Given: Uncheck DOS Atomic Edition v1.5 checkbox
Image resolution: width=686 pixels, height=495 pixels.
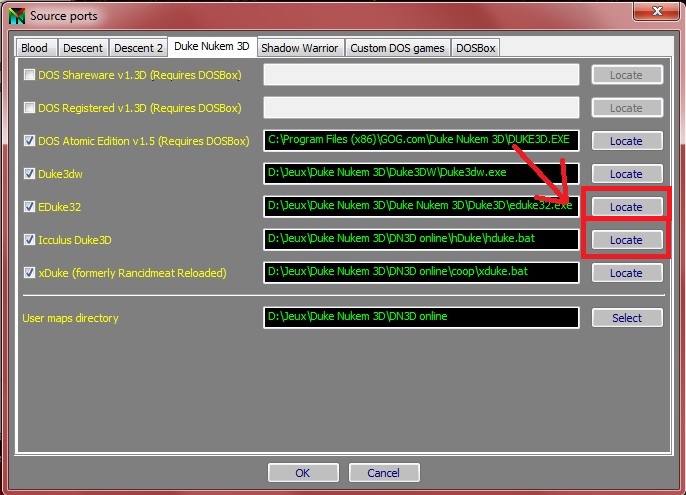Looking at the screenshot, I should pyautogui.click(x=29, y=140).
